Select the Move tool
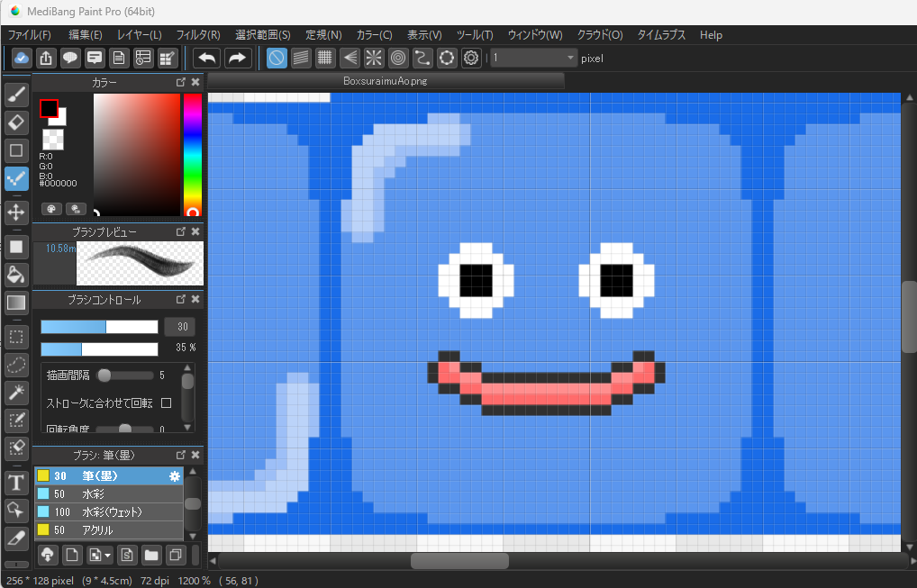This screenshot has width=917, height=588. (16, 213)
